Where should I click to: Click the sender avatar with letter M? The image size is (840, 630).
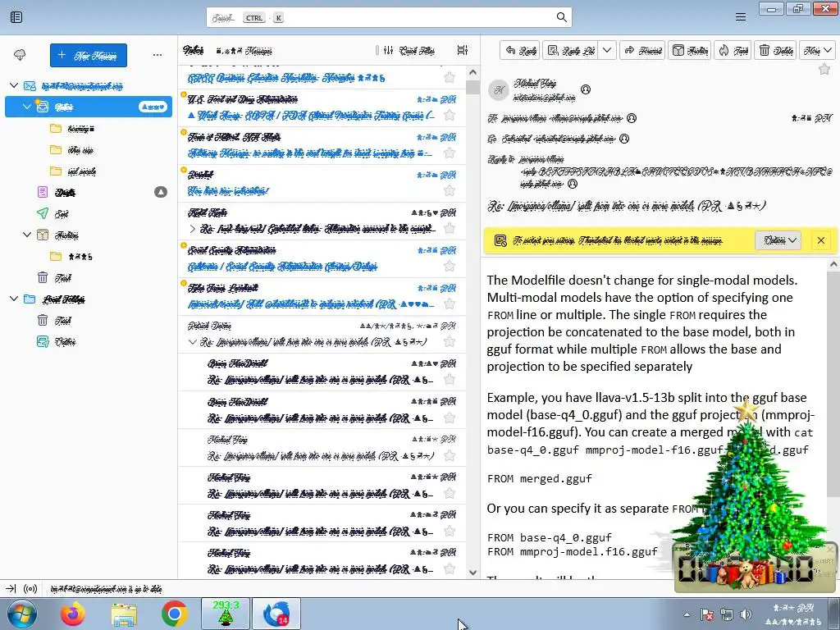pyautogui.click(x=499, y=90)
